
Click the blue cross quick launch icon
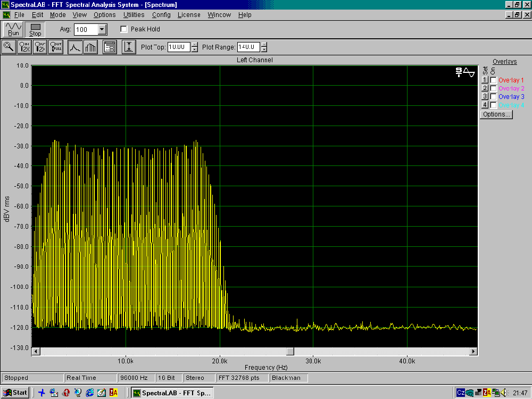tap(41, 393)
